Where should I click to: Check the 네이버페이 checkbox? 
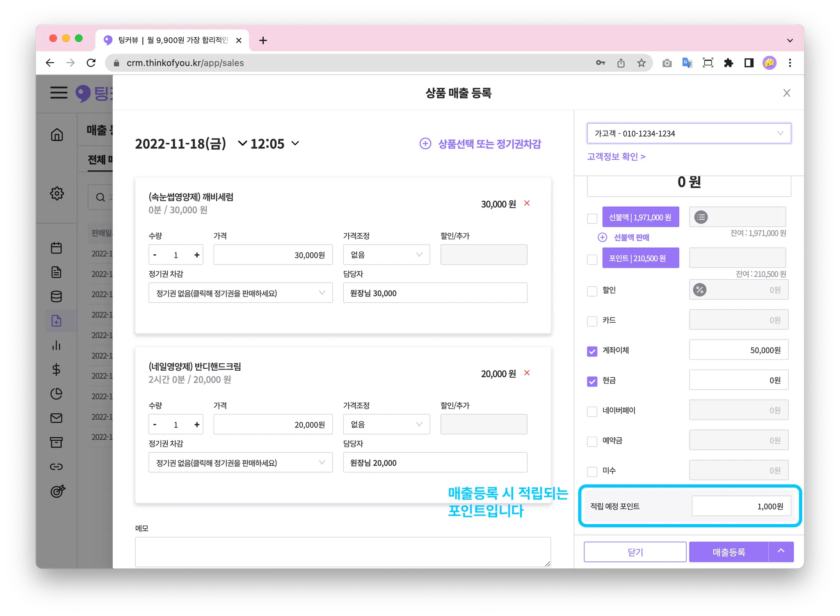coord(592,411)
